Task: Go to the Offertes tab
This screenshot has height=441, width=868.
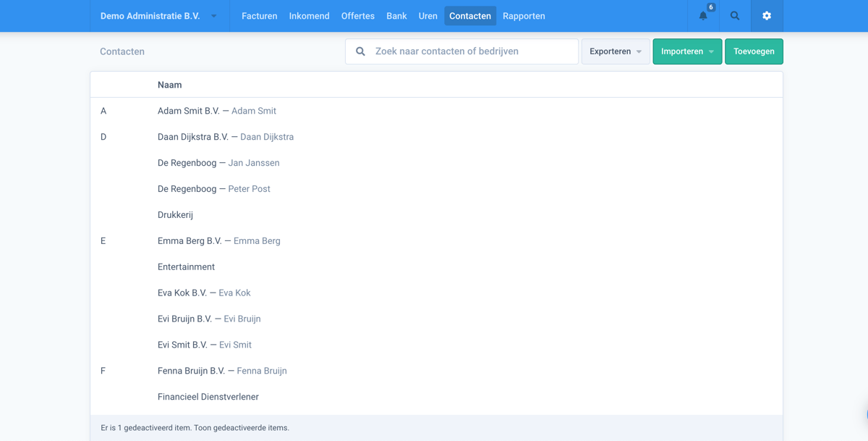Action: (357, 15)
